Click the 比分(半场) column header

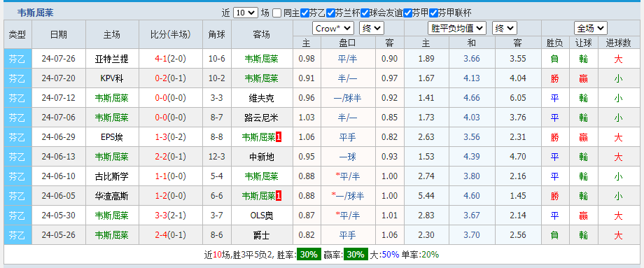171,34
